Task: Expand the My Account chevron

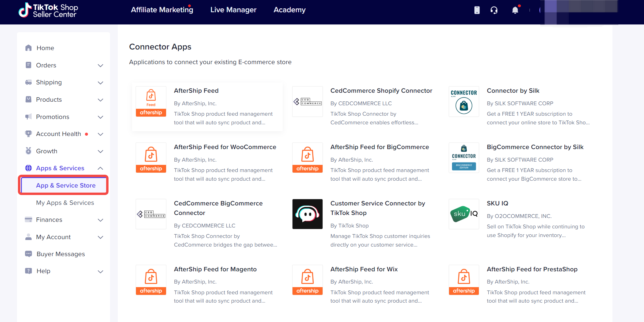Action: (100, 237)
